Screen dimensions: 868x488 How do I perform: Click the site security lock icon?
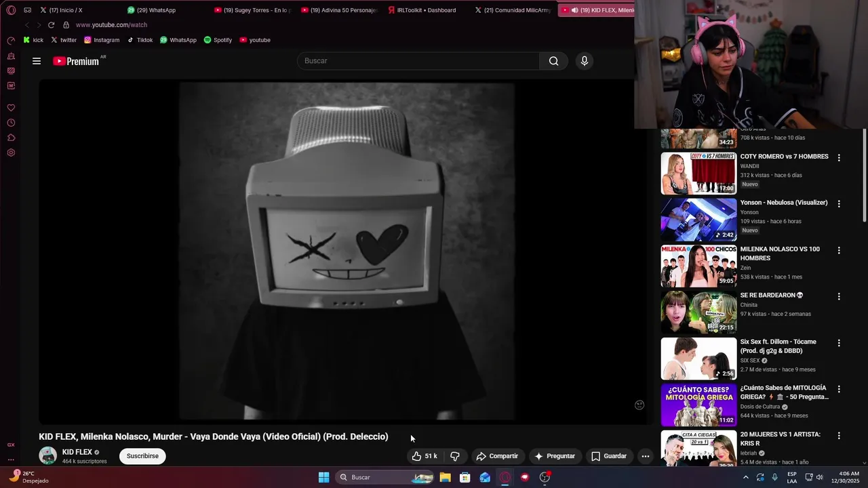point(66,25)
